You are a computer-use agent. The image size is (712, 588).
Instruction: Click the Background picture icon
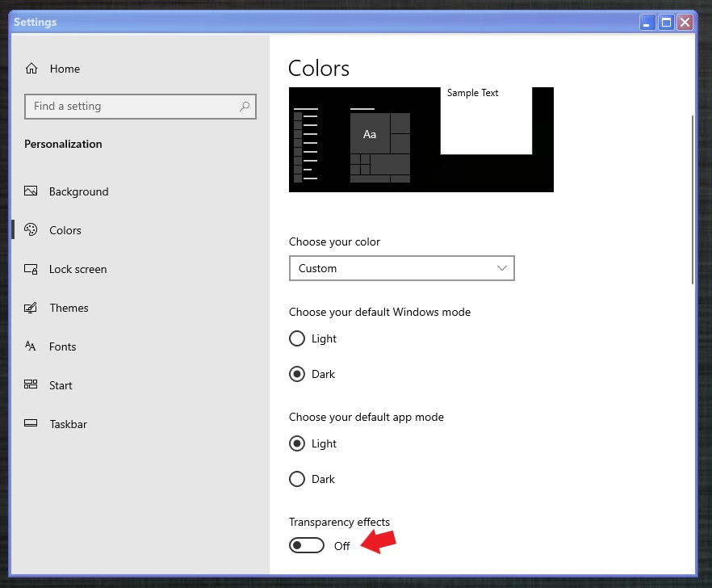point(31,191)
